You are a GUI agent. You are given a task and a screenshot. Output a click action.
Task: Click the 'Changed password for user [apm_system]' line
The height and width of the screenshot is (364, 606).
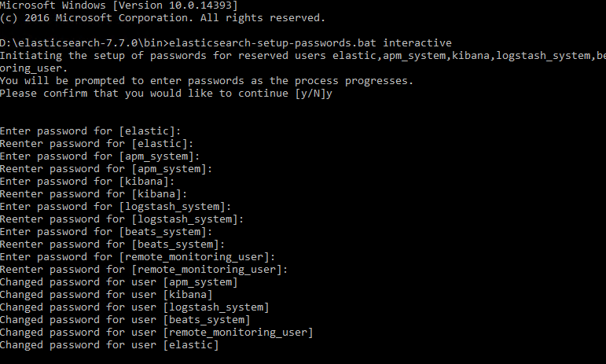[x=119, y=282]
